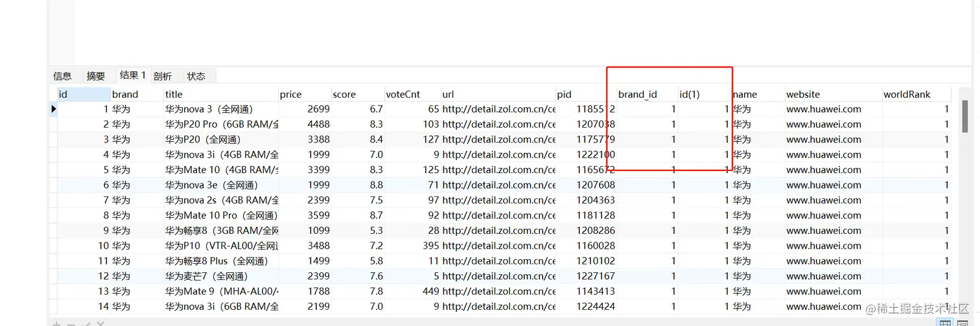Click the title cell 华为Mate 9（MHA-AL00

coord(221,292)
